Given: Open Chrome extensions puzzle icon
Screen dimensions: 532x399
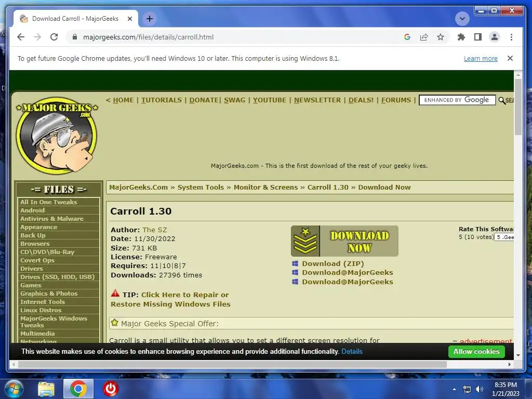Looking at the screenshot, I should (x=461, y=37).
